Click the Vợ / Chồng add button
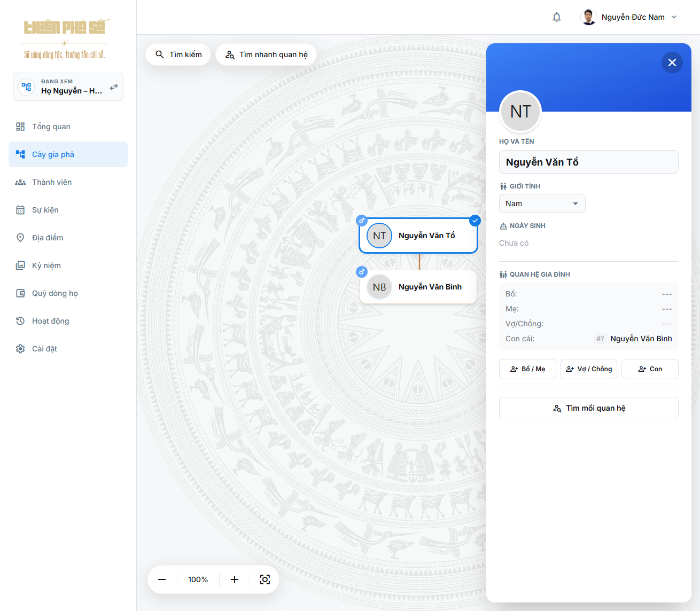700x611 pixels. point(589,369)
